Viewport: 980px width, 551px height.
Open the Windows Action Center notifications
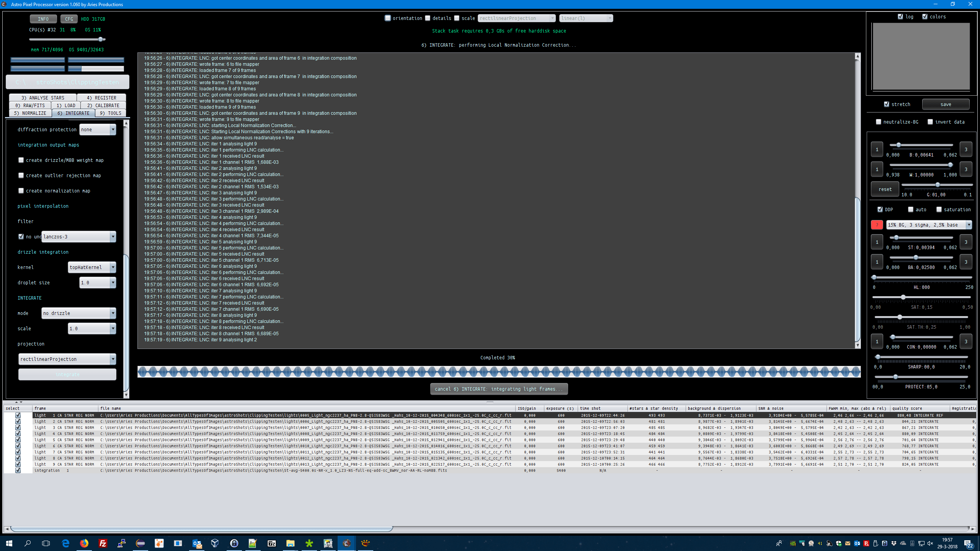pyautogui.click(x=969, y=543)
